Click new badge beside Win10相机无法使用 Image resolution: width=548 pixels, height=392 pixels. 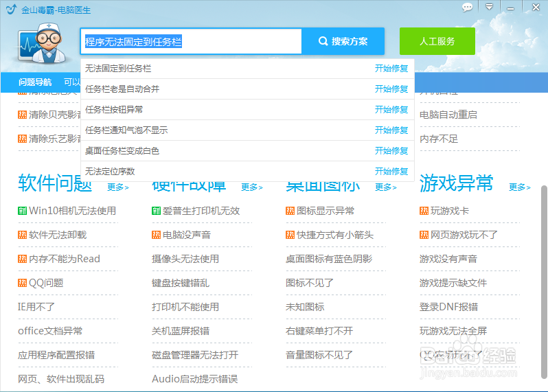[23, 211]
